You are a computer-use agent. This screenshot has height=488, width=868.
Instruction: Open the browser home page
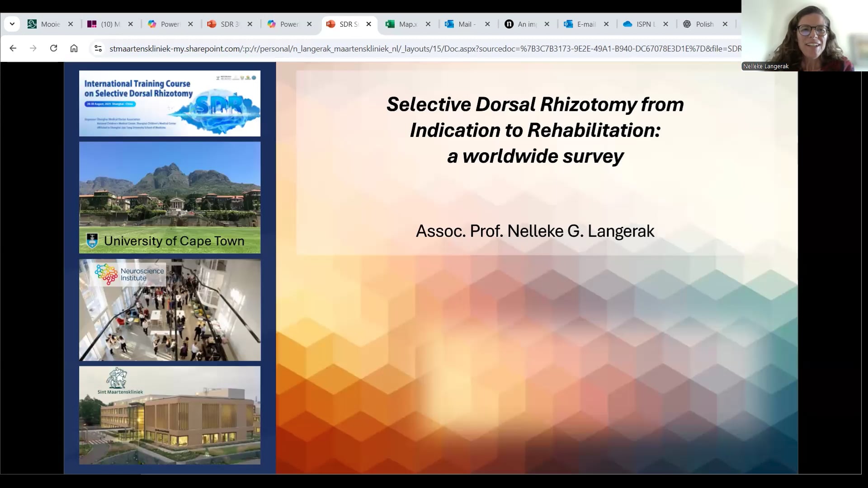pos(74,48)
